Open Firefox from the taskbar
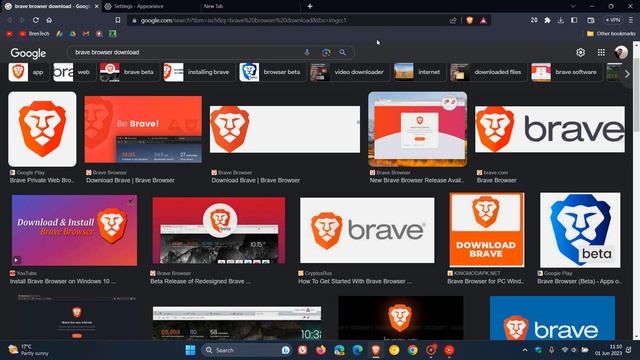The height and width of the screenshot is (360, 640). coord(321,350)
